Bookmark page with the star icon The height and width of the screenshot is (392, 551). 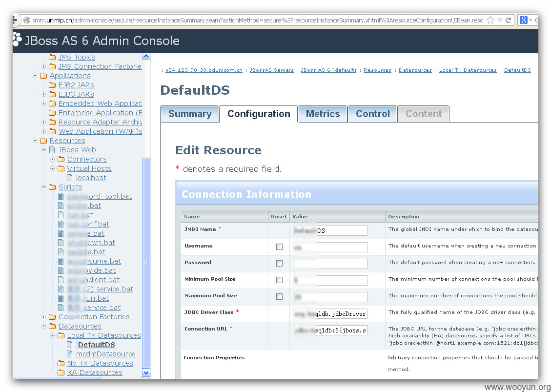(490, 21)
